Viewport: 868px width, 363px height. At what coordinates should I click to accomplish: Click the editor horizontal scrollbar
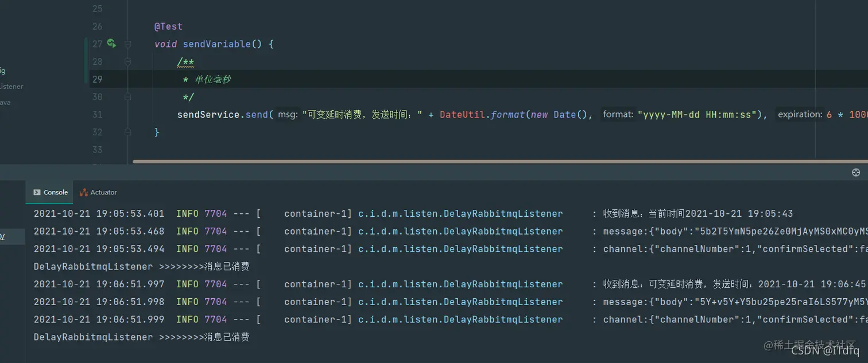pyautogui.click(x=499, y=162)
